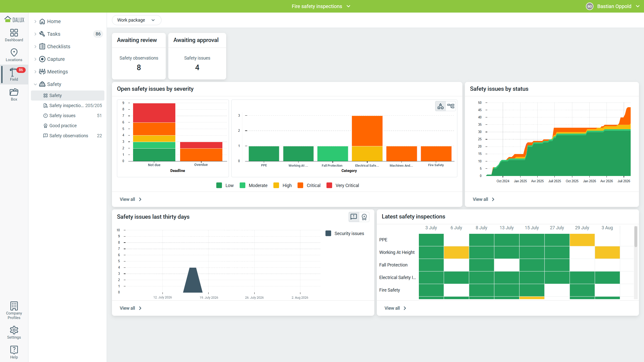Open the Help icon
Screen dimensions: 644x362
[x=14, y=352]
